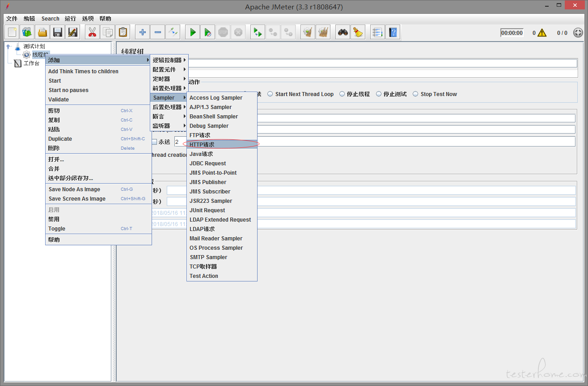Click the Remote Stop All toolbar icon

click(273, 32)
